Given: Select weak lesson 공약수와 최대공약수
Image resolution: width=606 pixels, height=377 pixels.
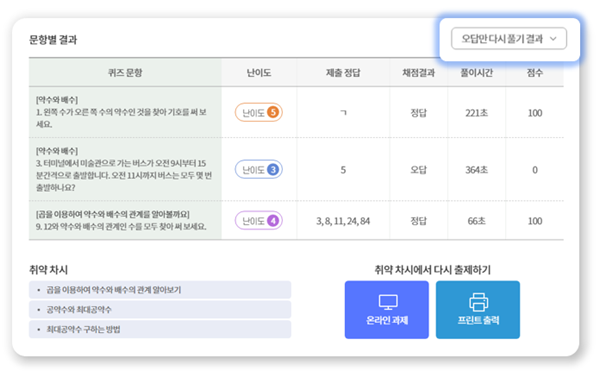Looking at the screenshot, I should [x=160, y=309].
